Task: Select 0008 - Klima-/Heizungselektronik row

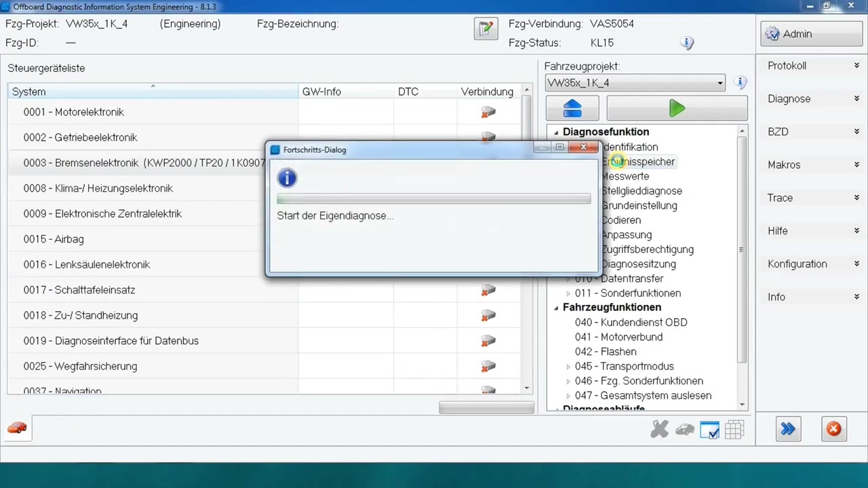Action: tap(136, 188)
